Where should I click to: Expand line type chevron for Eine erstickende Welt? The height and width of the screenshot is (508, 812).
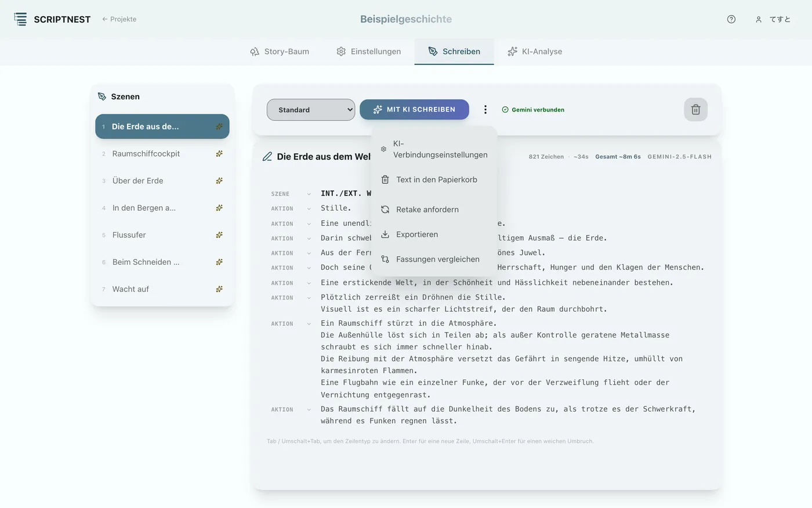[309, 283]
